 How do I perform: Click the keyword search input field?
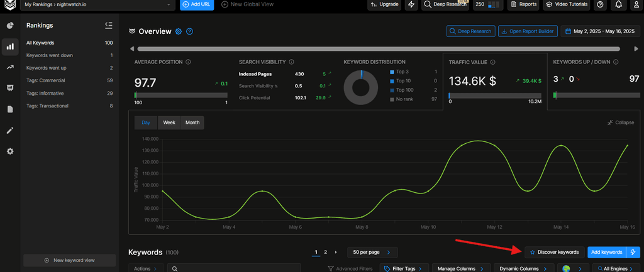[234, 268]
